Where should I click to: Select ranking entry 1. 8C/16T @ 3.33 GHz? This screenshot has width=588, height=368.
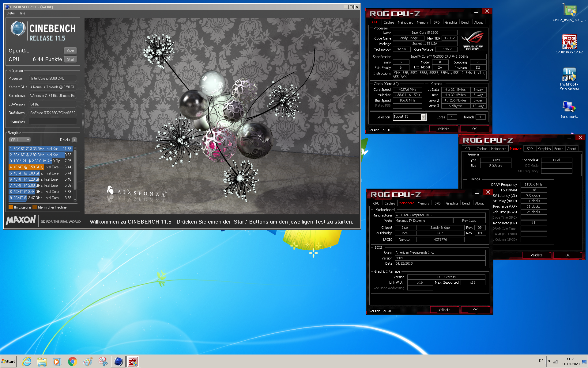click(40, 149)
